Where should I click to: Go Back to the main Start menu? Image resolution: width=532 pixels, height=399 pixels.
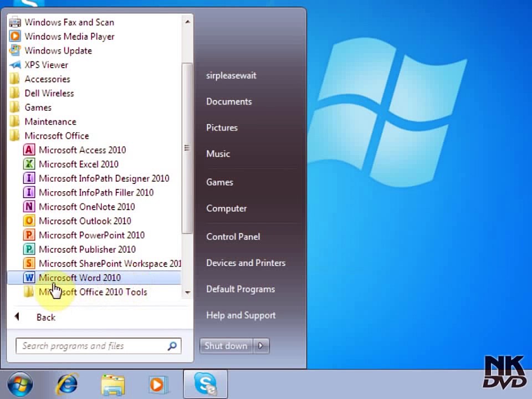click(46, 317)
